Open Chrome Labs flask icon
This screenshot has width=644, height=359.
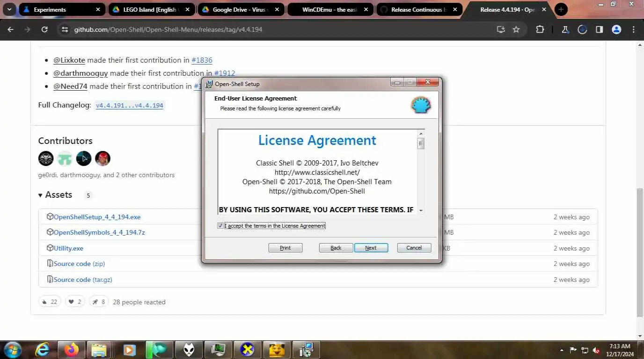[x=565, y=29]
